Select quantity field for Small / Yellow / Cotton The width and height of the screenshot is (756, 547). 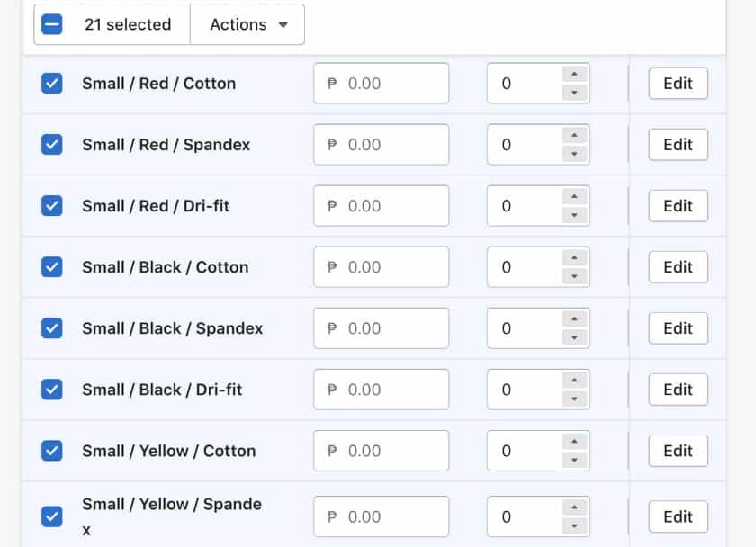[524, 451]
